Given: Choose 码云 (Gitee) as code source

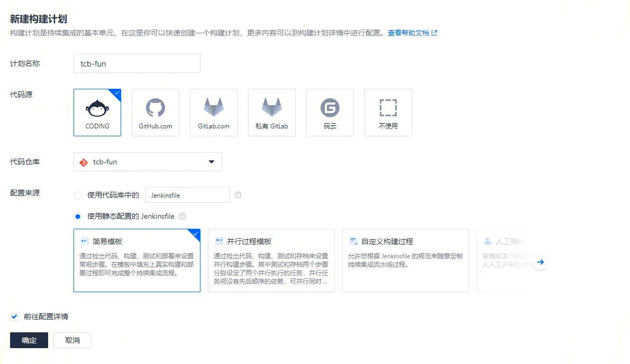Looking at the screenshot, I should click(330, 113).
